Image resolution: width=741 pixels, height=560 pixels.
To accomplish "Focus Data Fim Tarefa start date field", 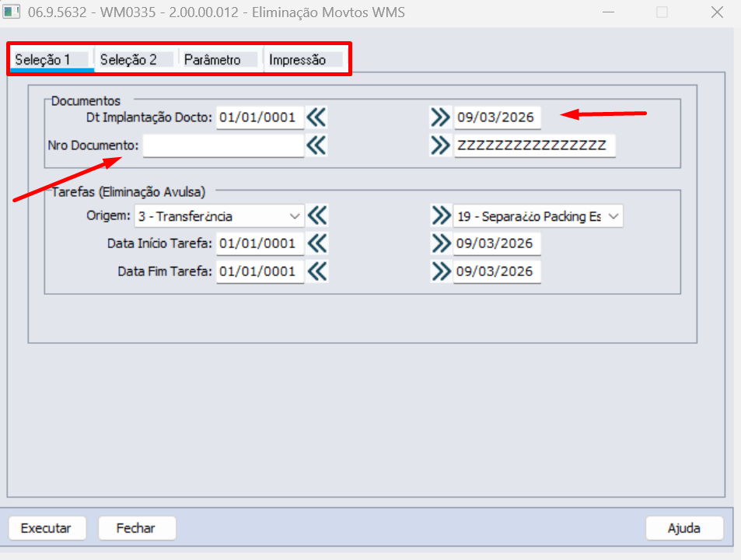I will pos(260,271).
